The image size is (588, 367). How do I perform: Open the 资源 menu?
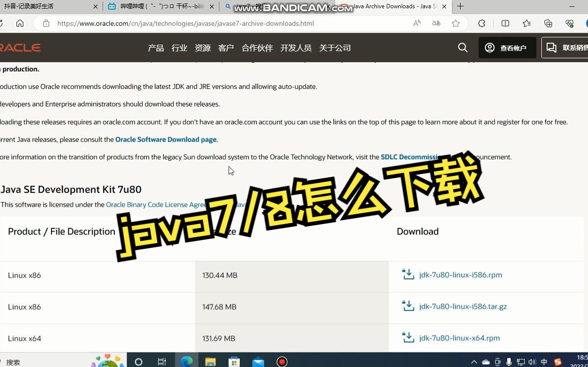click(x=203, y=48)
